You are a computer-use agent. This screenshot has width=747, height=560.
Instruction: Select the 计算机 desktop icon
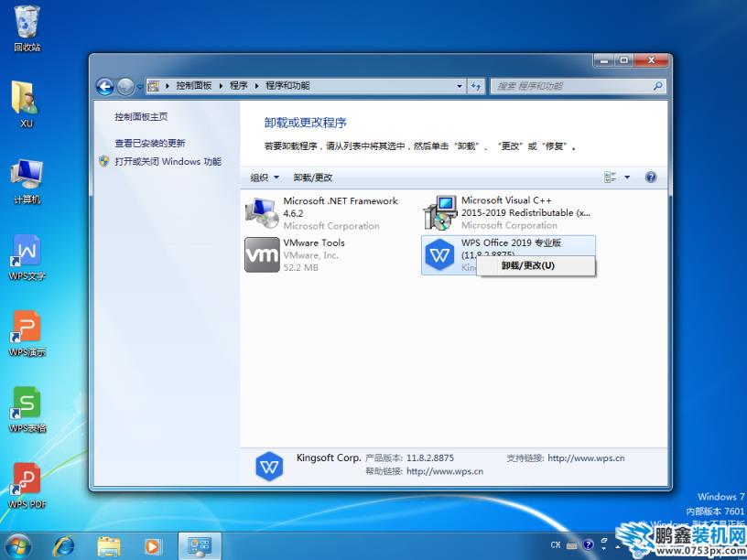pyautogui.click(x=27, y=181)
